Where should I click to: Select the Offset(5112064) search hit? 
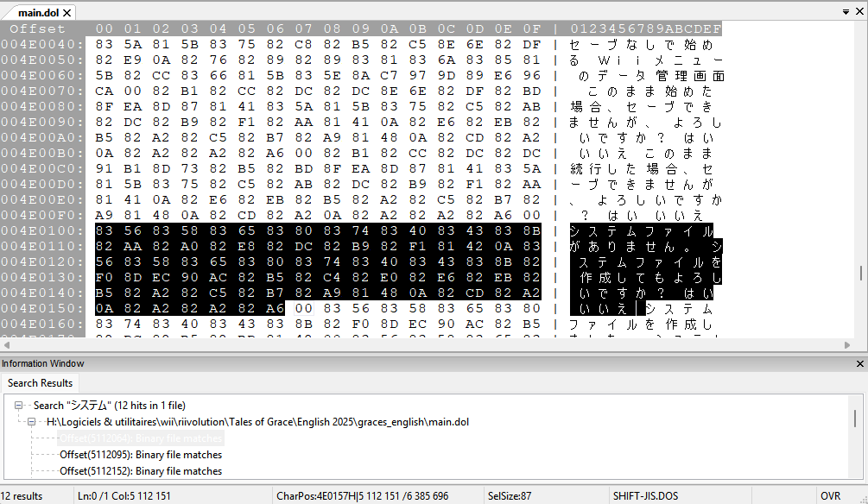pyautogui.click(x=141, y=438)
